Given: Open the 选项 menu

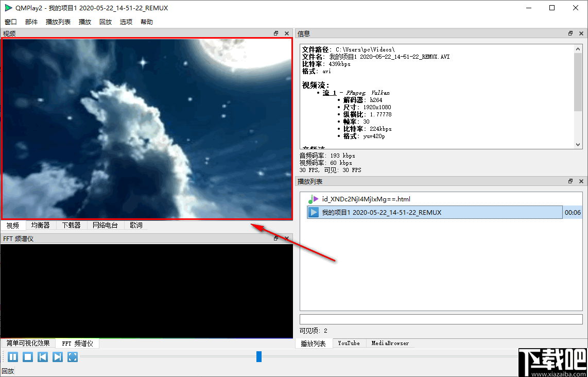Looking at the screenshot, I should 126,22.
